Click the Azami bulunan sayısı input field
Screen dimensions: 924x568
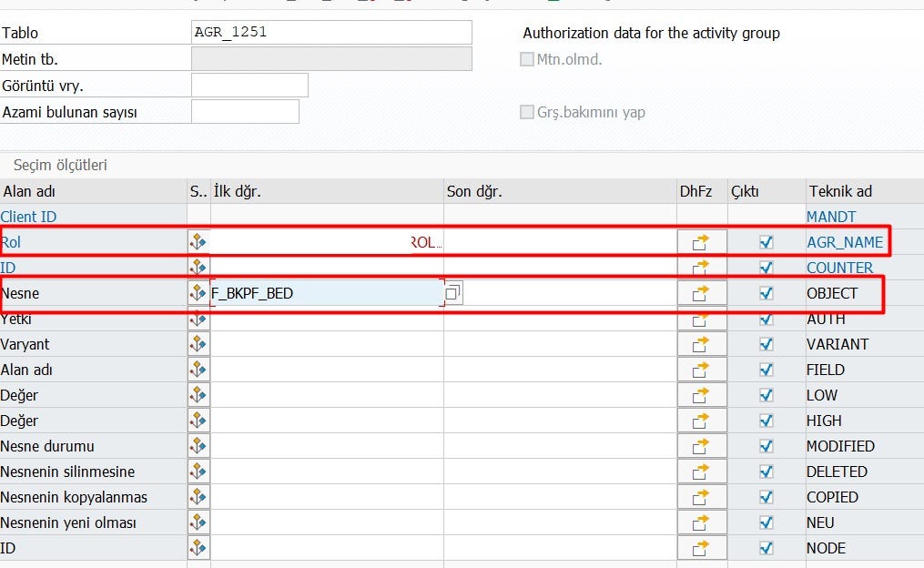(x=246, y=111)
